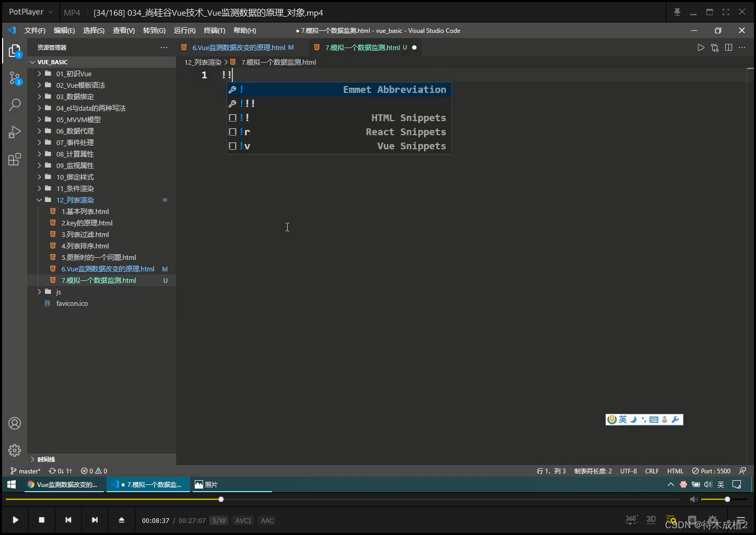The image size is (756, 535).
Task: Split the editor to the right
Action: 729,47
